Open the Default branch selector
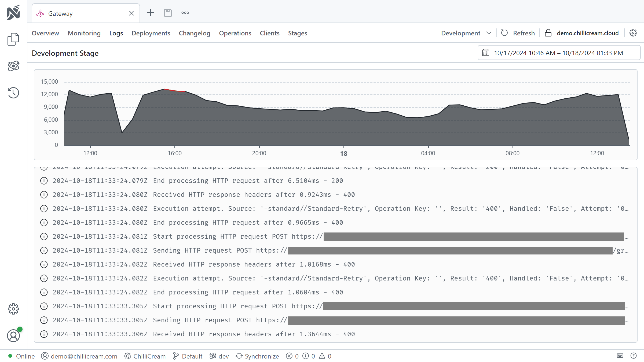The image size is (644, 362). [x=188, y=356]
